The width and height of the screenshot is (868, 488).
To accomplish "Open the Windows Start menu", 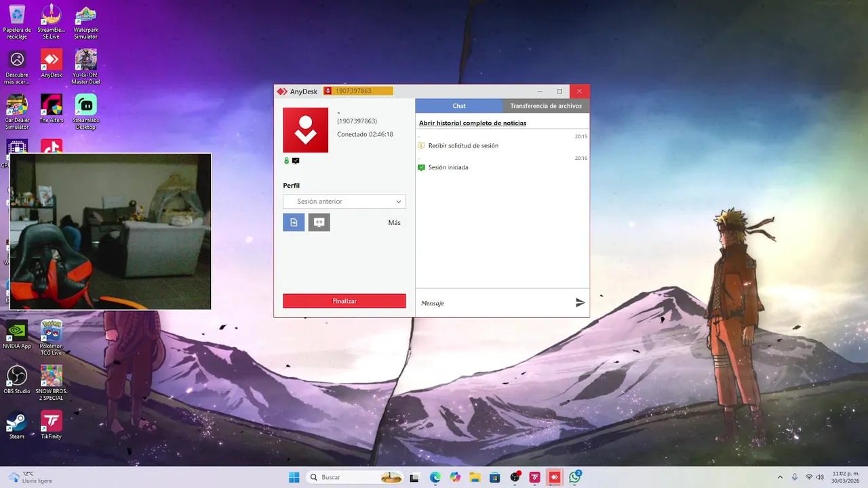I will coord(294,477).
